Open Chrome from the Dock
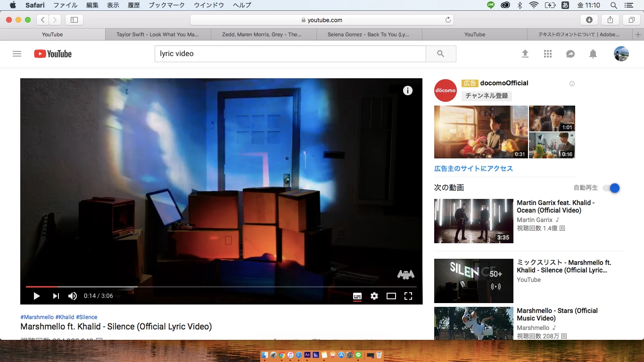The height and width of the screenshot is (362, 644). coord(282,355)
